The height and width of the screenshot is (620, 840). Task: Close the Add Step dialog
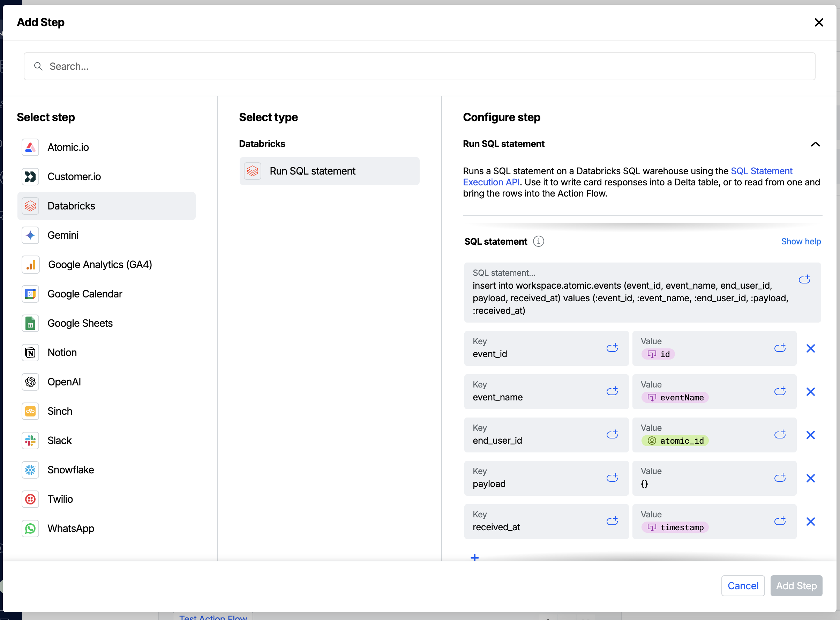(819, 23)
